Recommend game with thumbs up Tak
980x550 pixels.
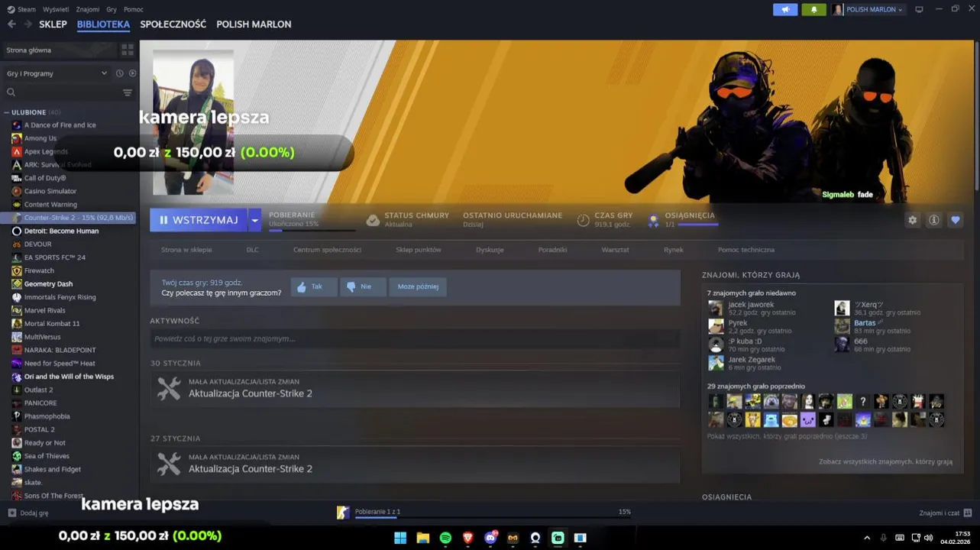click(x=313, y=286)
